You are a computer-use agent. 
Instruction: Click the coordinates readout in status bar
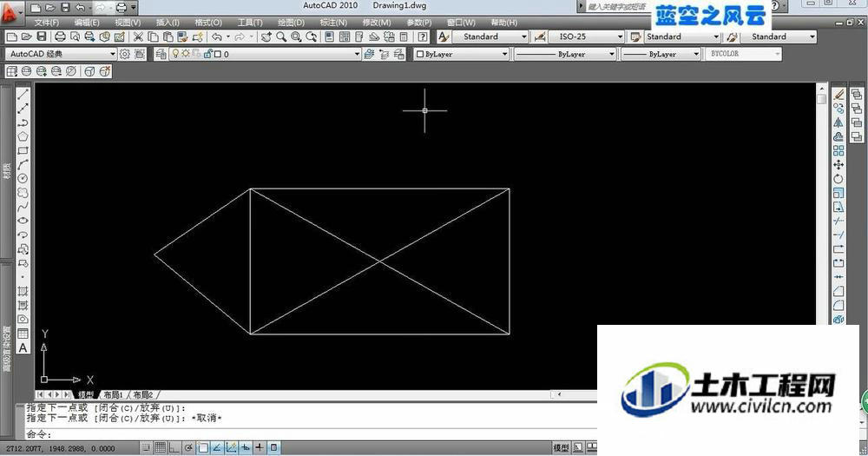(x=61, y=447)
